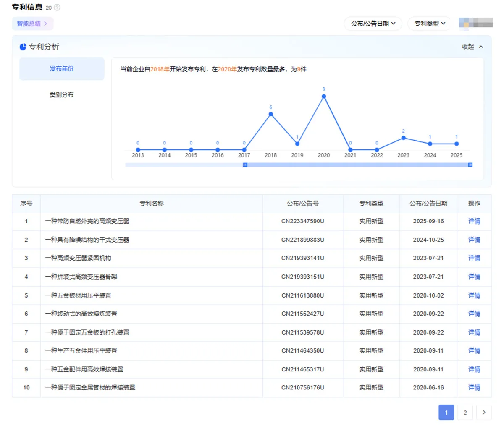Select the 发布年份 tab
Image resolution: width=504 pixels, height=426 pixels.
coord(62,69)
